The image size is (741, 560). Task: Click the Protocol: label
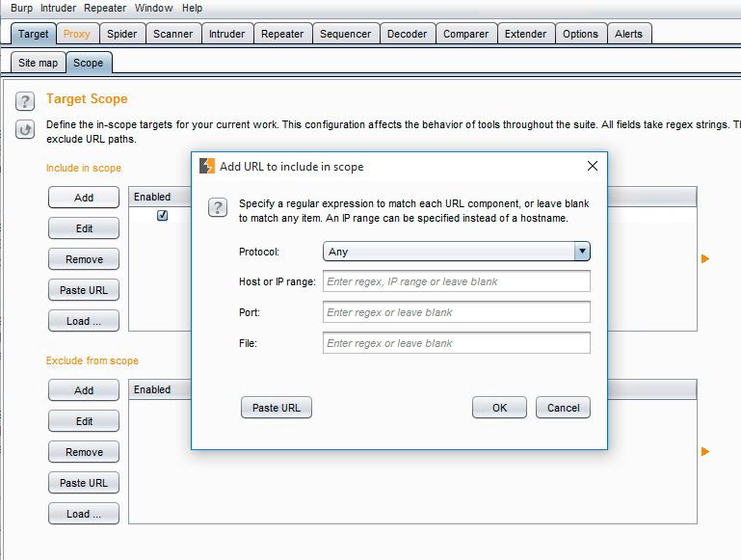pyautogui.click(x=259, y=252)
